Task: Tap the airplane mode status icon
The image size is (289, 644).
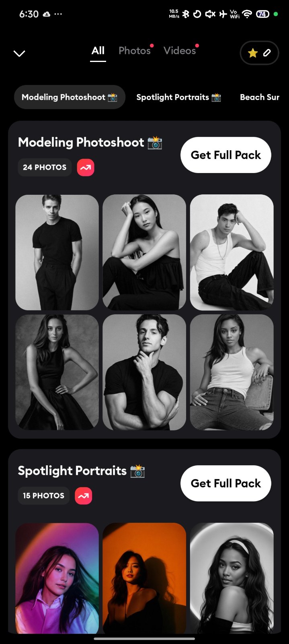Action: (x=223, y=14)
